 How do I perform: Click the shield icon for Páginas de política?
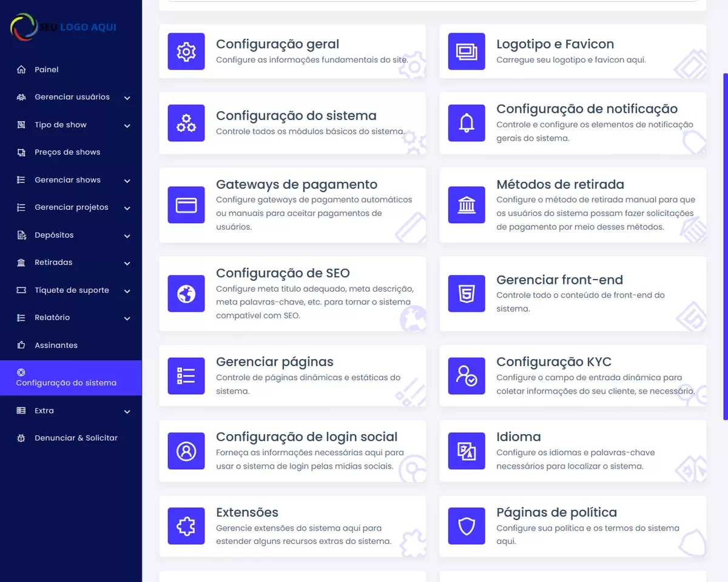[466, 526]
